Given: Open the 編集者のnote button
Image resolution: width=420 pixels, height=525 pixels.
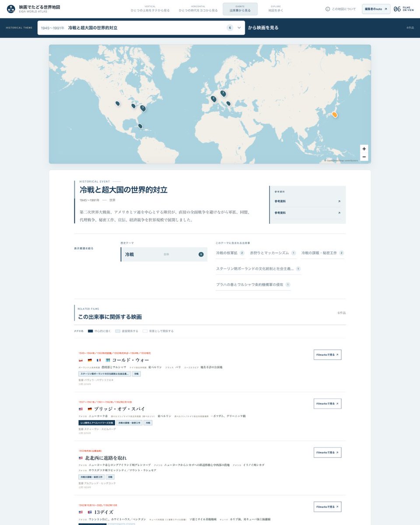Looking at the screenshot, I should tap(376, 9).
